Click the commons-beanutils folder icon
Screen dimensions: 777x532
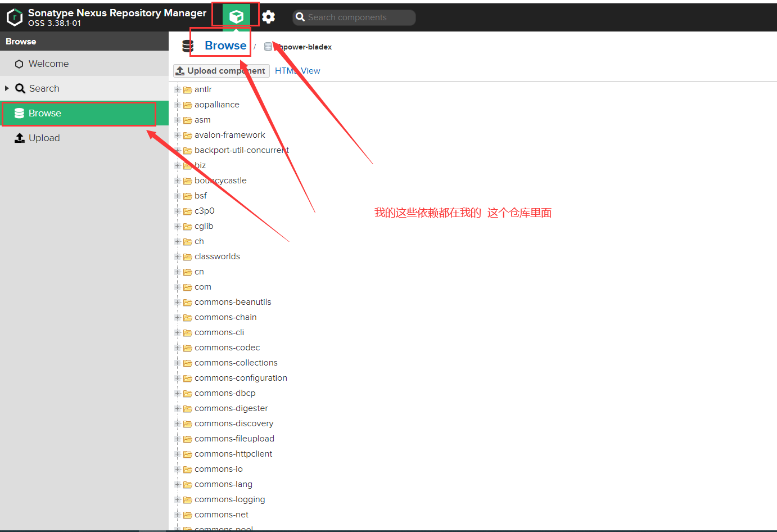coord(188,302)
